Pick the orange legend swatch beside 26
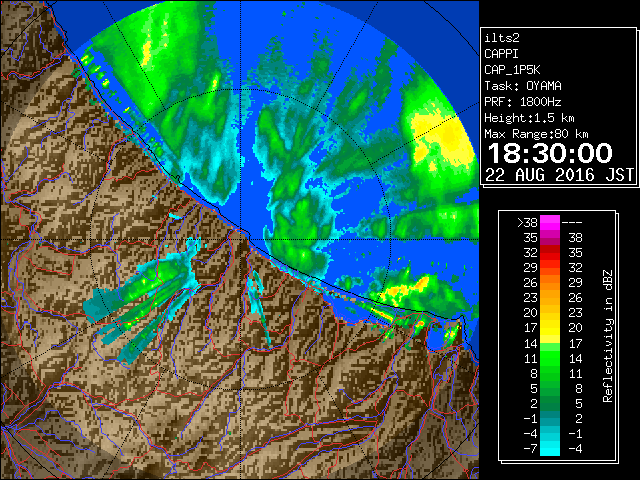Viewport: 640px width, 480px height. pos(550,283)
